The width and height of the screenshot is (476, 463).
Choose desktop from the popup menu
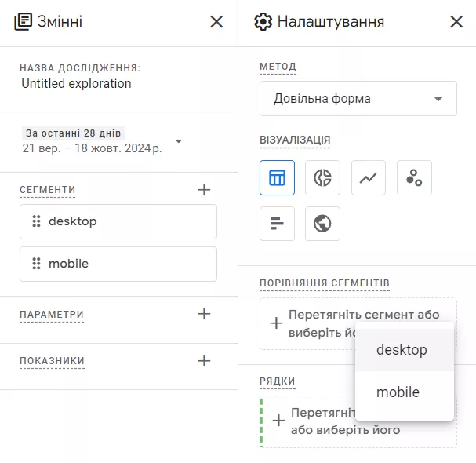pos(405,350)
